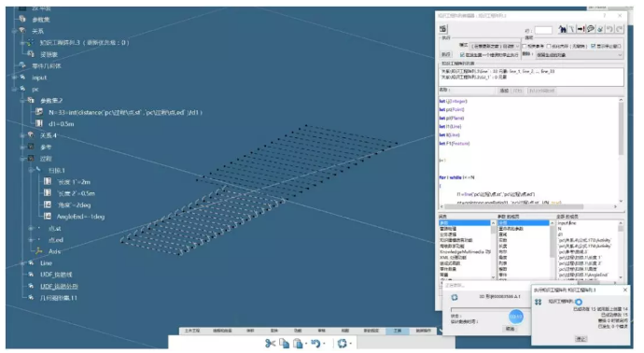644x353 pixels.
Task: Collapse the 'pc' tree node
Action: [x=15, y=89]
